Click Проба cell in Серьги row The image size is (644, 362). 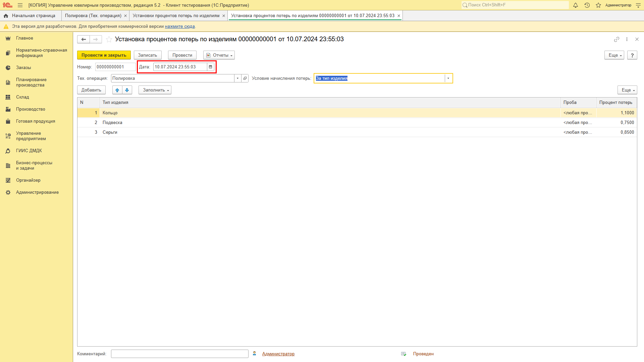[x=578, y=132]
